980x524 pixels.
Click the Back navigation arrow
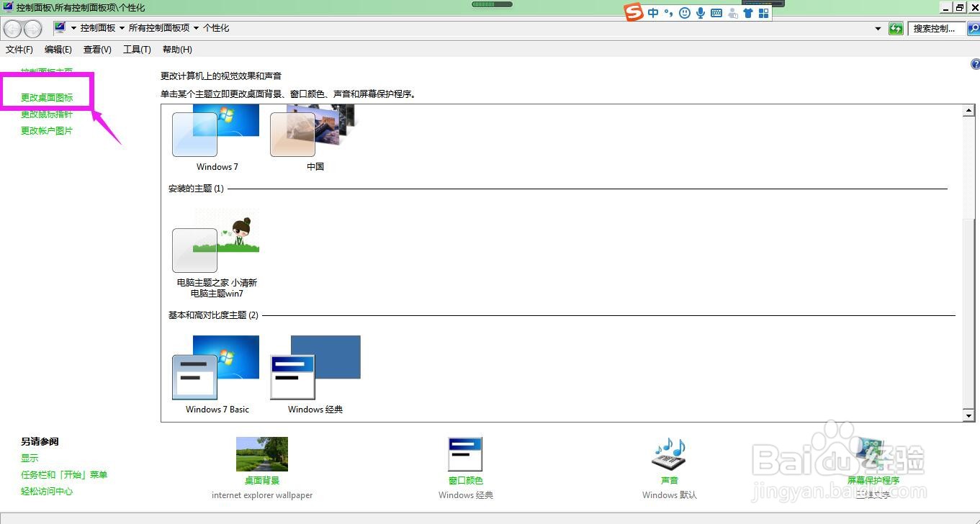tap(12, 29)
